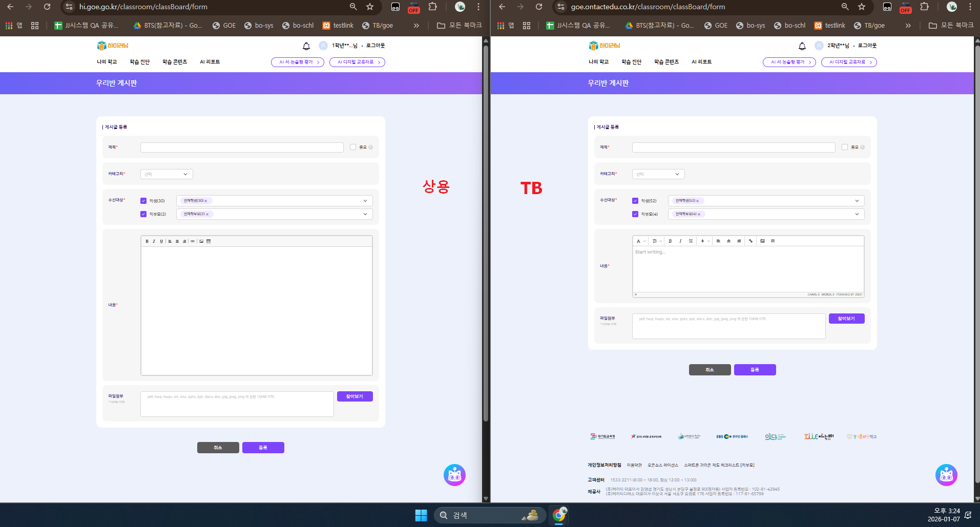Click 등록 button in right TB window

[x=755, y=370]
